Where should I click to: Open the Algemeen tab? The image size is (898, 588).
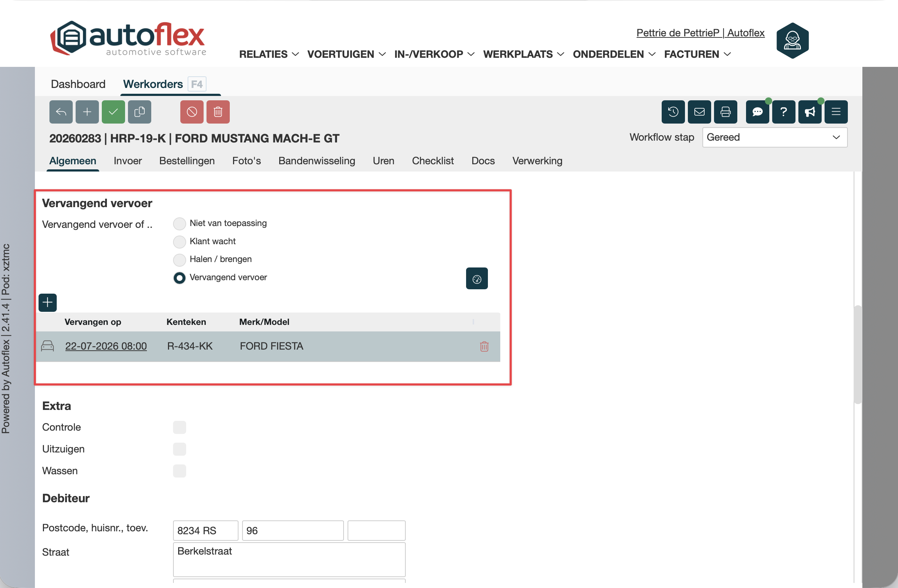73,161
